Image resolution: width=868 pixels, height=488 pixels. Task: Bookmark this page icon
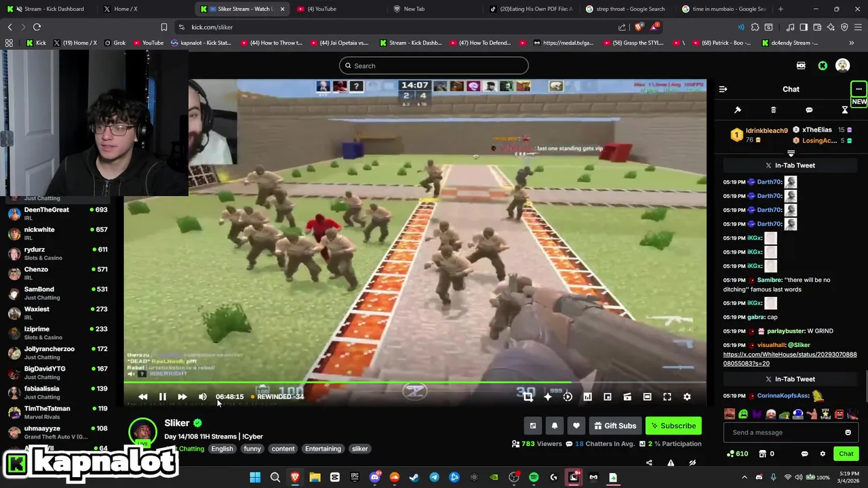163,27
